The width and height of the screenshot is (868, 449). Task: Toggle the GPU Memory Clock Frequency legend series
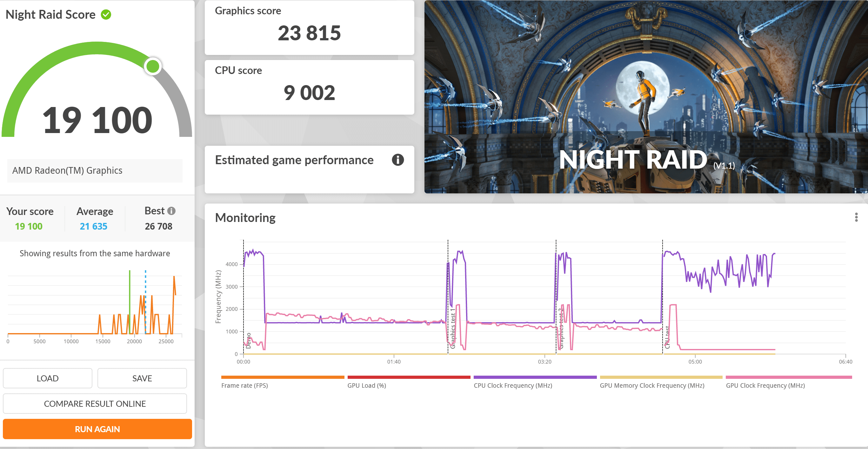click(661, 382)
